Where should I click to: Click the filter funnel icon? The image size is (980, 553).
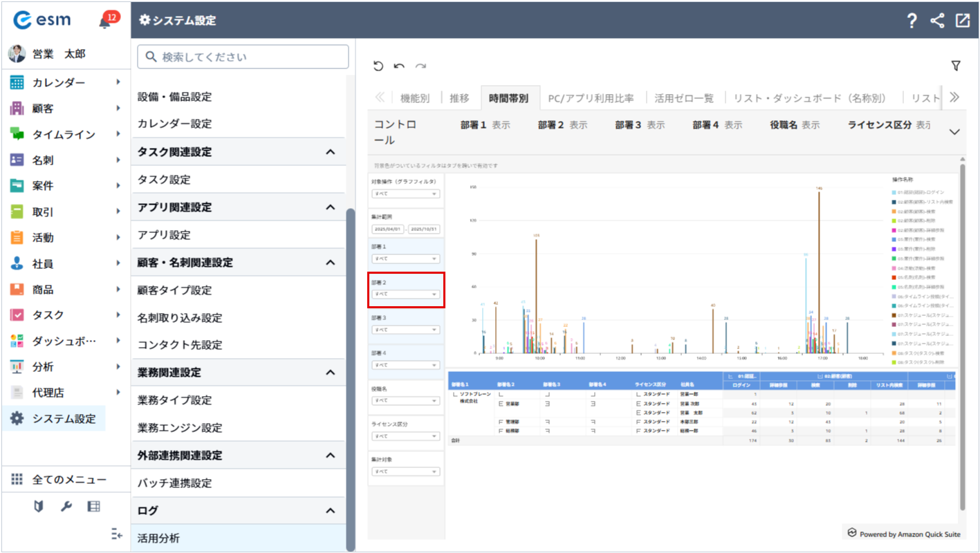click(x=956, y=66)
